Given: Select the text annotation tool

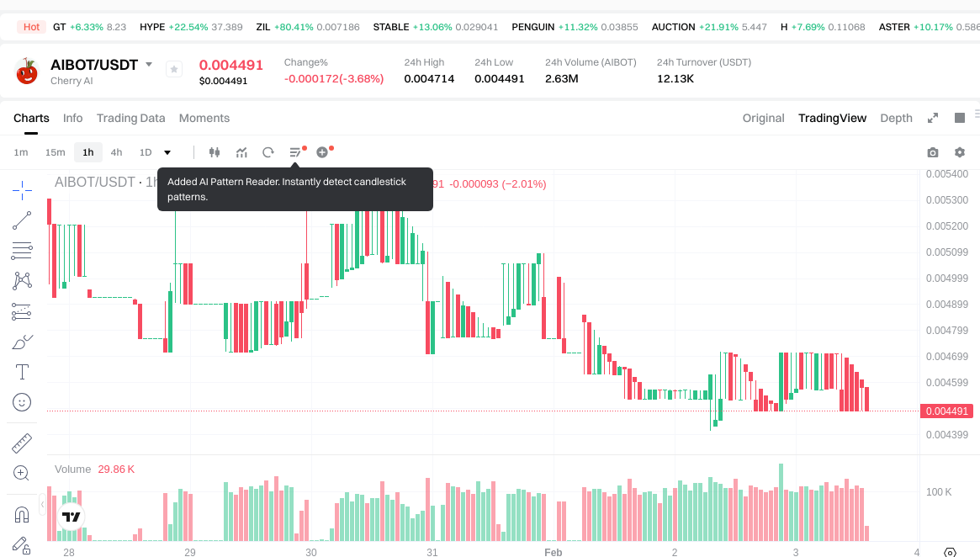Looking at the screenshot, I should click(x=22, y=372).
